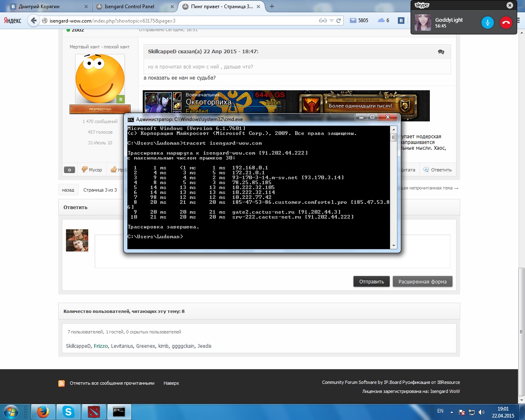The height and width of the screenshot is (420, 525).
Task: Open Расширенная форма reply editor
Action: pyautogui.click(x=422, y=281)
